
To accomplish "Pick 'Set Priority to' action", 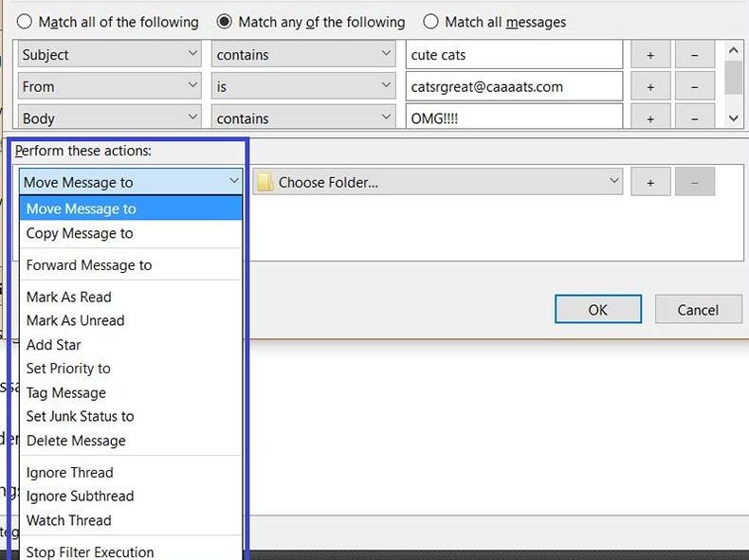I will (x=131, y=369).
